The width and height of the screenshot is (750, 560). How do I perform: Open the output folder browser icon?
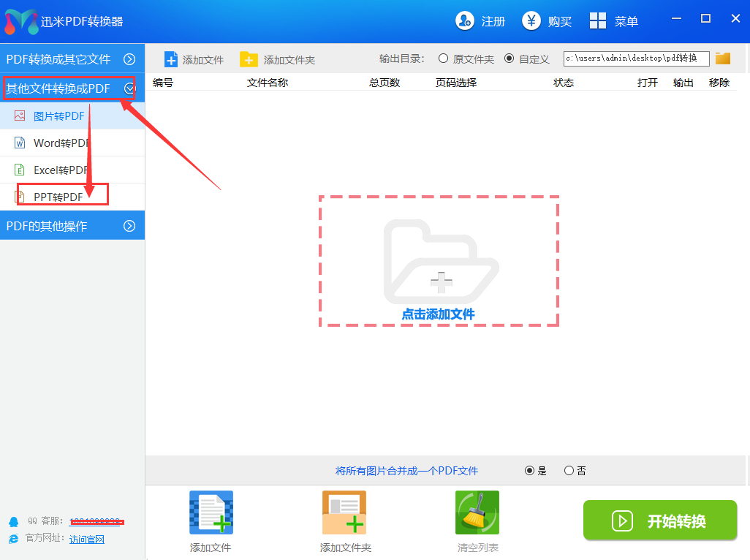[x=723, y=58]
